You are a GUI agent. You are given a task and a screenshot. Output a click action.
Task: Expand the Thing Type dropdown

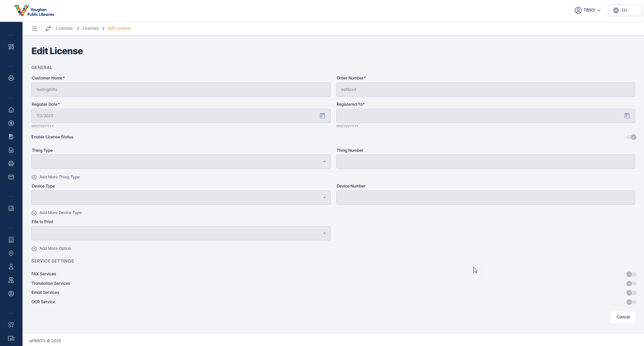pos(181,162)
